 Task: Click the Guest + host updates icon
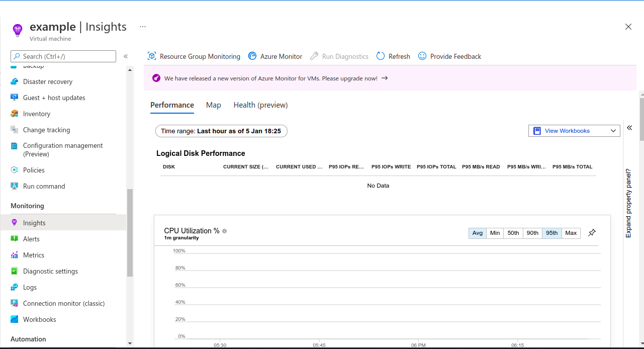[x=14, y=98]
